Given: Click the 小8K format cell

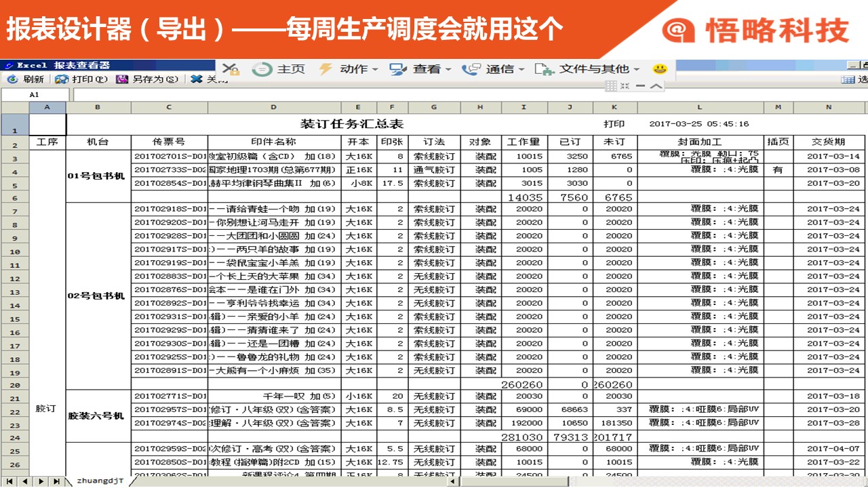Looking at the screenshot, I should coord(359,183).
